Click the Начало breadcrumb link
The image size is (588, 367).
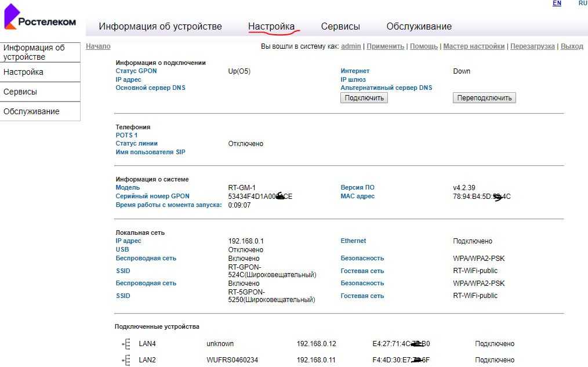point(98,46)
